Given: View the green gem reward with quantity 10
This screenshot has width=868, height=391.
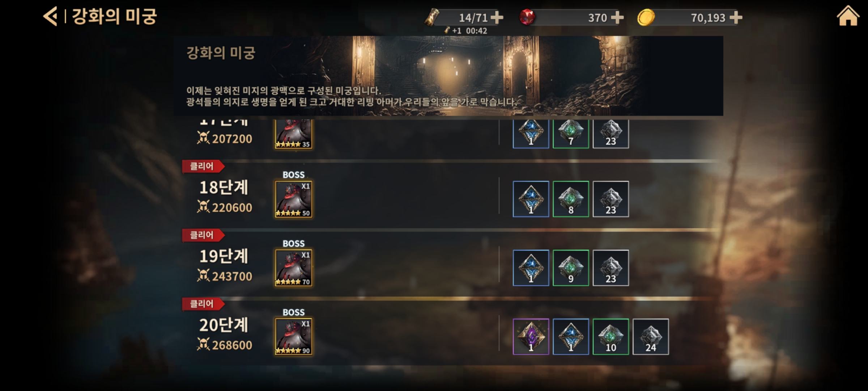Looking at the screenshot, I should pos(611,337).
